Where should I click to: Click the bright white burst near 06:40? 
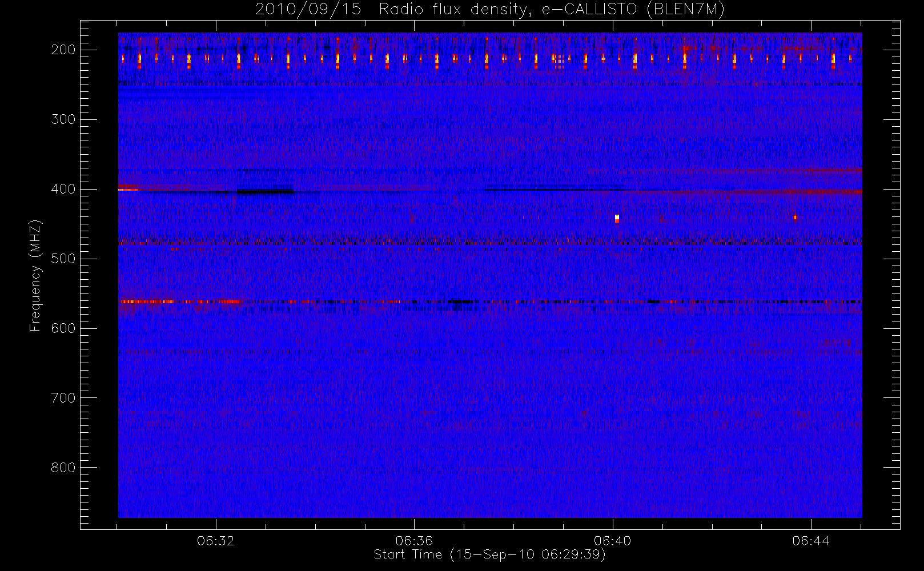[617, 218]
